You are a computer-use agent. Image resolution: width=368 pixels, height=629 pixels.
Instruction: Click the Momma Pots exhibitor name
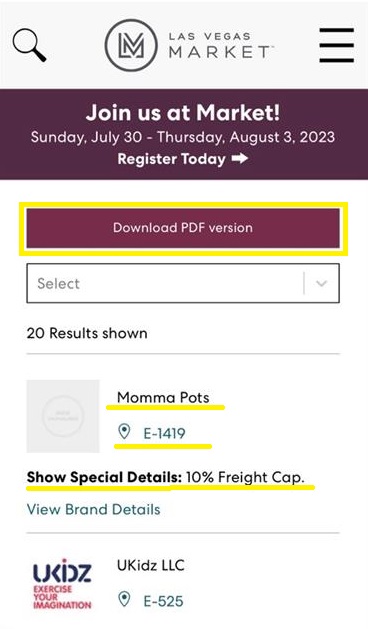163,398
